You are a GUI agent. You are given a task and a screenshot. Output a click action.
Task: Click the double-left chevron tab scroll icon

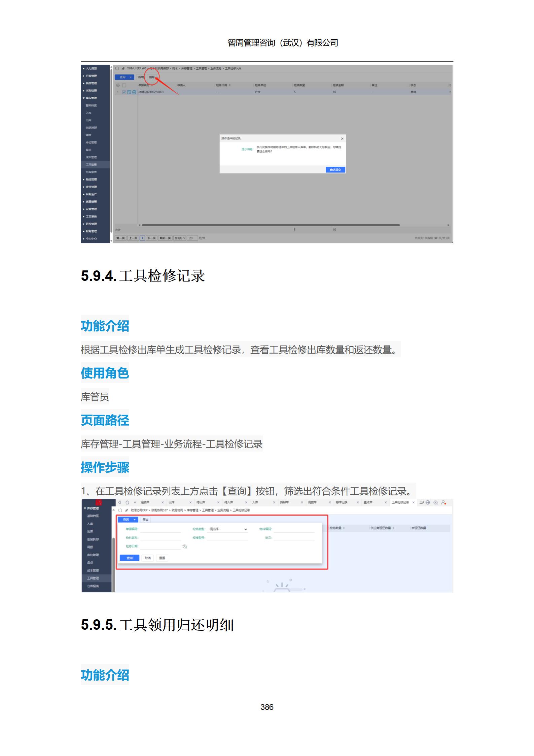pos(135,502)
